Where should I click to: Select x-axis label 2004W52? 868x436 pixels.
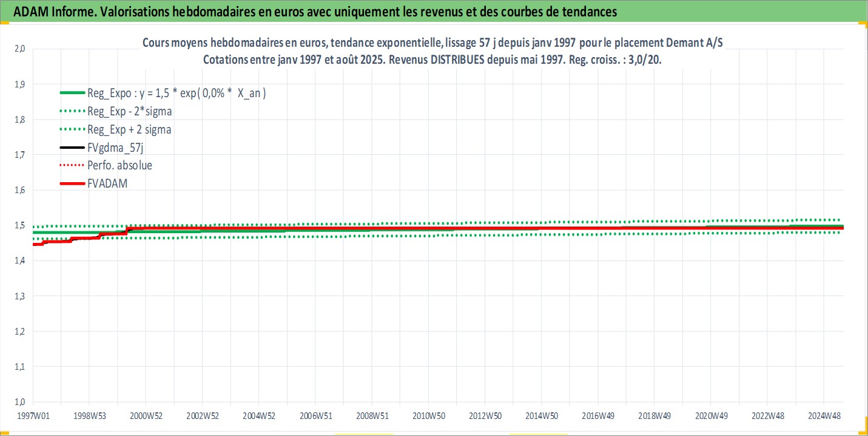pyautogui.click(x=259, y=416)
